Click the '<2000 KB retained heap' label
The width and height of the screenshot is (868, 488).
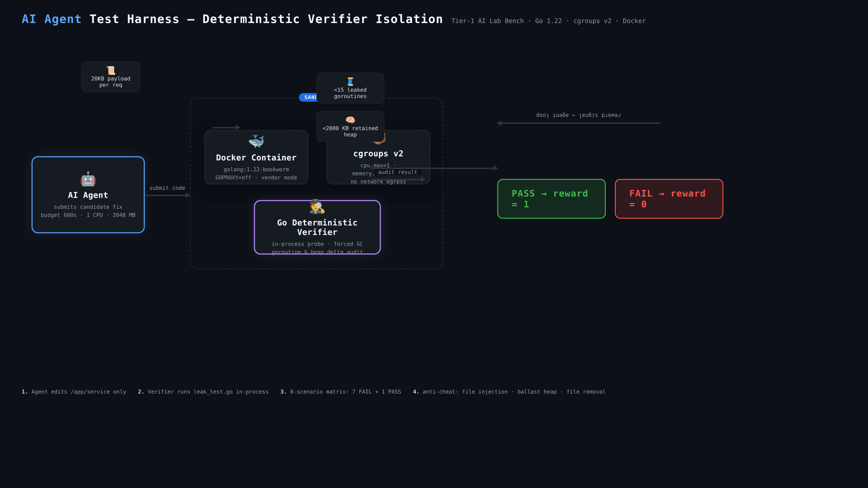[x=350, y=131]
